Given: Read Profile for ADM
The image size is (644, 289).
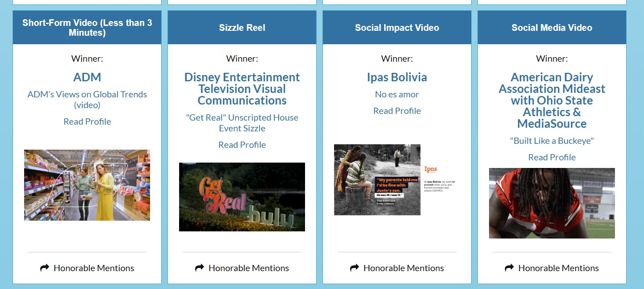Looking at the screenshot, I should click(87, 121).
